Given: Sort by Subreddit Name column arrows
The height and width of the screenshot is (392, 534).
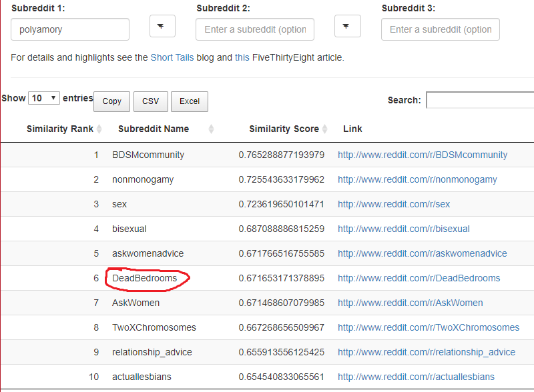Looking at the screenshot, I should [x=211, y=129].
